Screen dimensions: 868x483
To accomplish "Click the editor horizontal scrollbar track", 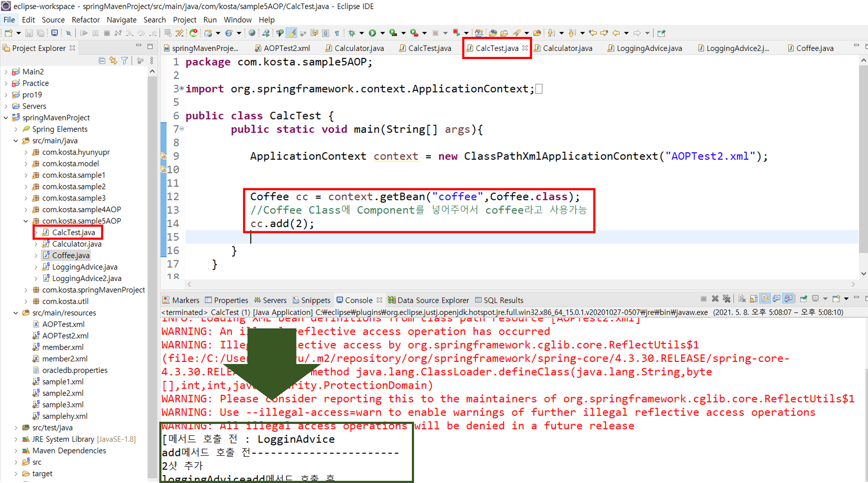I will [x=521, y=285].
